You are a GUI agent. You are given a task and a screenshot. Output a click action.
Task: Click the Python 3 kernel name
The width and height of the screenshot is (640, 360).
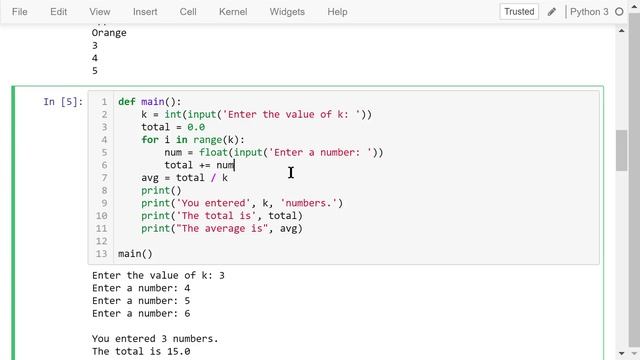589,12
